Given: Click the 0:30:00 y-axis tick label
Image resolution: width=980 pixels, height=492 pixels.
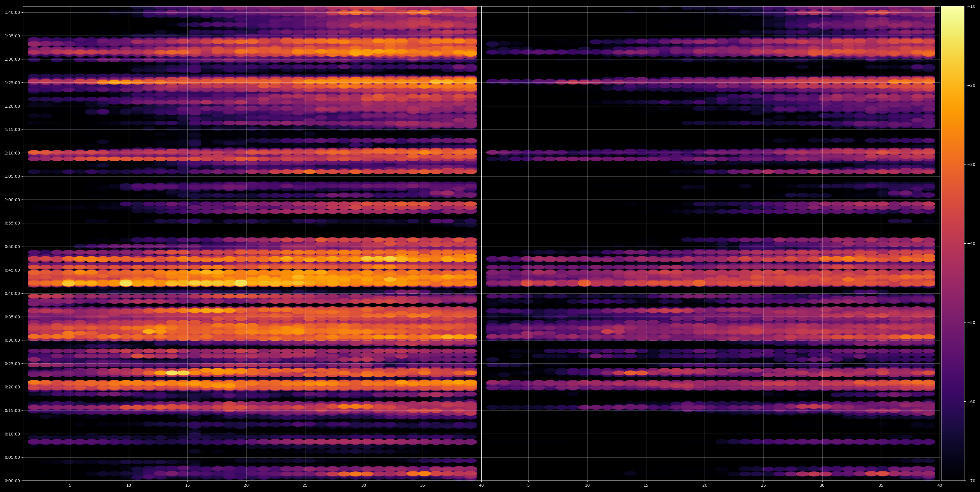Looking at the screenshot, I should (x=12, y=340).
